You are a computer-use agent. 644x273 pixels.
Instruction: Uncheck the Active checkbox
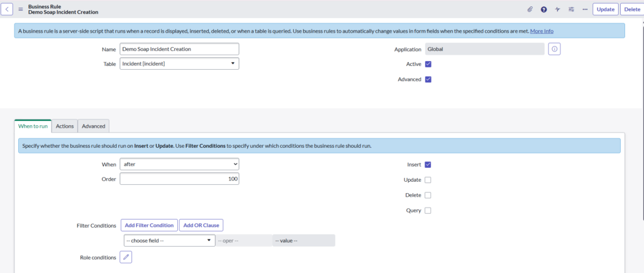pos(428,64)
